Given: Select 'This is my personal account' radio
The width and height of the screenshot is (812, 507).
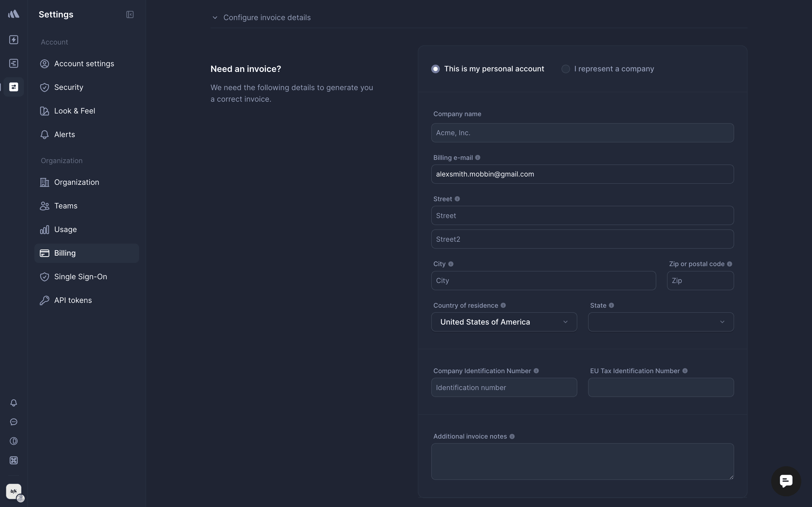Looking at the screenshot, I should tap(436, 69).
